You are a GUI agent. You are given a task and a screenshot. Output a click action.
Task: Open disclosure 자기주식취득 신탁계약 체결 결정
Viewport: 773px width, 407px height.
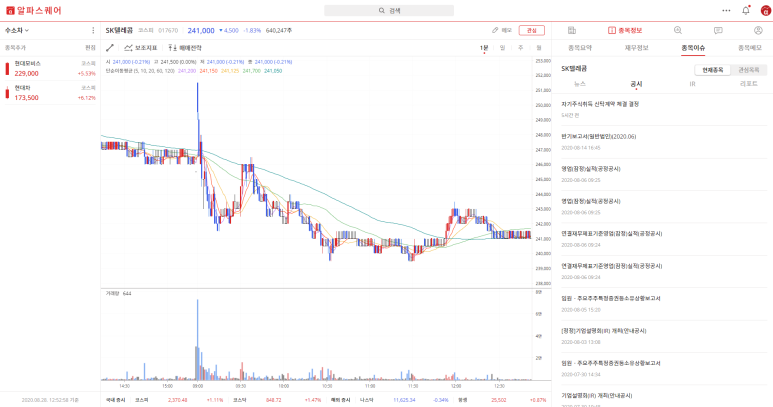coord(600,104)
